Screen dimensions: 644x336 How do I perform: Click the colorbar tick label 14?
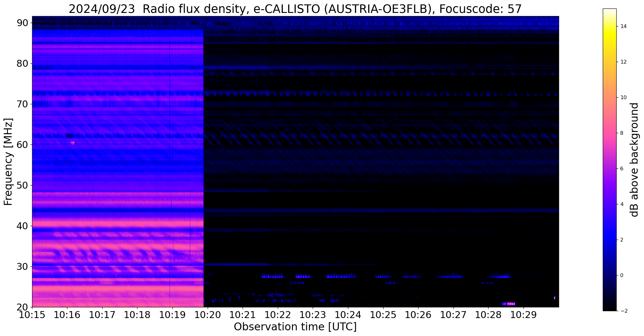coord(623,26)
